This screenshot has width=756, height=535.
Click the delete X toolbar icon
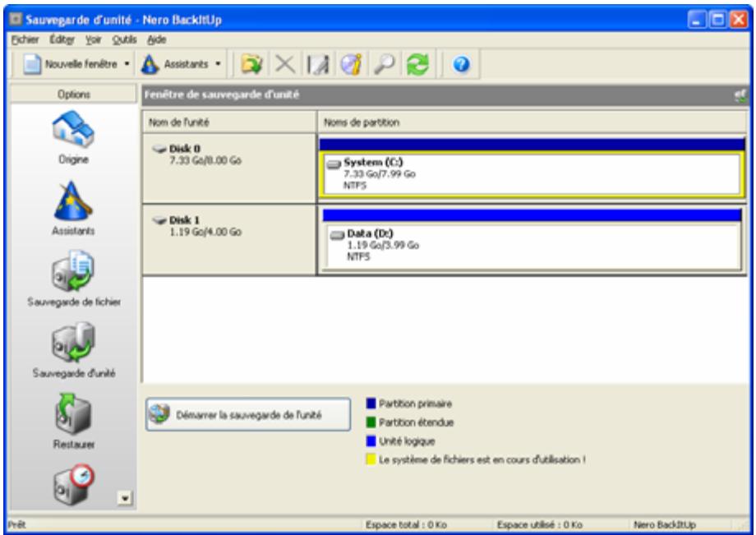click(x=285, y=64)
